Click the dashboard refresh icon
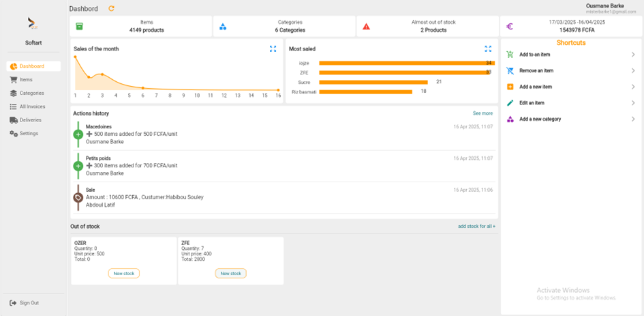The height and width of the screenshot is (316, 644). point(112,9)
